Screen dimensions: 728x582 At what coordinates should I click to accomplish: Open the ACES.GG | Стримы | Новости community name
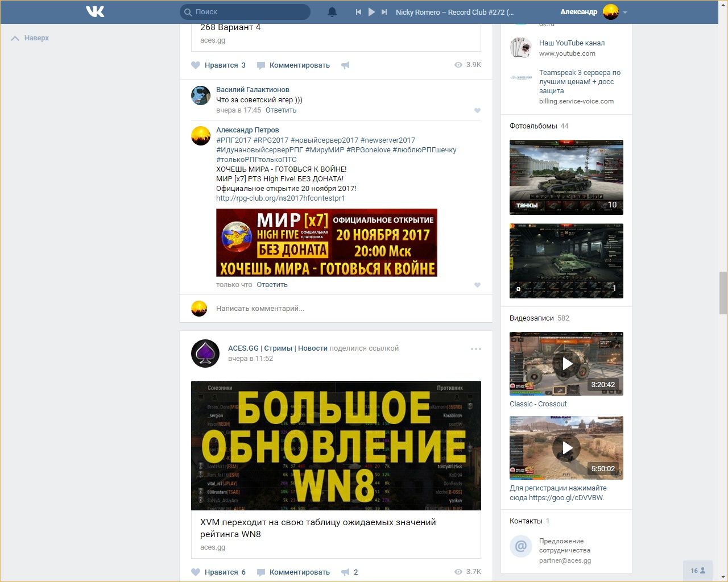(278, 348)
